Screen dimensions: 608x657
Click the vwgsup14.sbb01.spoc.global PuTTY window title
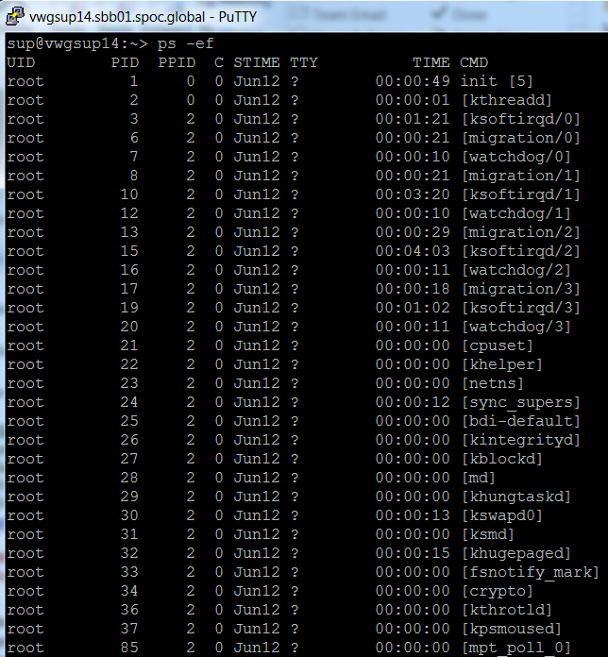pyautogui.click(x=143, y=17)
